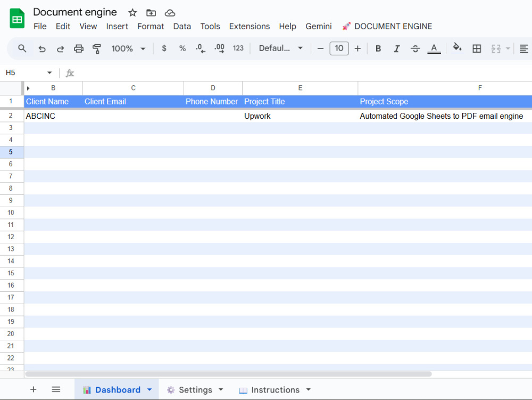Open the Default font dropdown
Screen dimensions: 532x400
tap(280, 48)
